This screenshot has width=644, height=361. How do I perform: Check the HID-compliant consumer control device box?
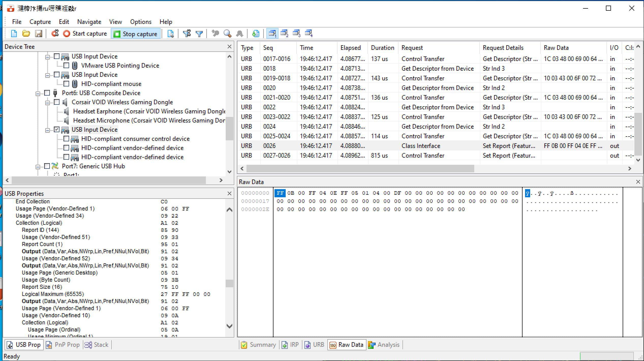pyautogui.click(x=66, y=139)
